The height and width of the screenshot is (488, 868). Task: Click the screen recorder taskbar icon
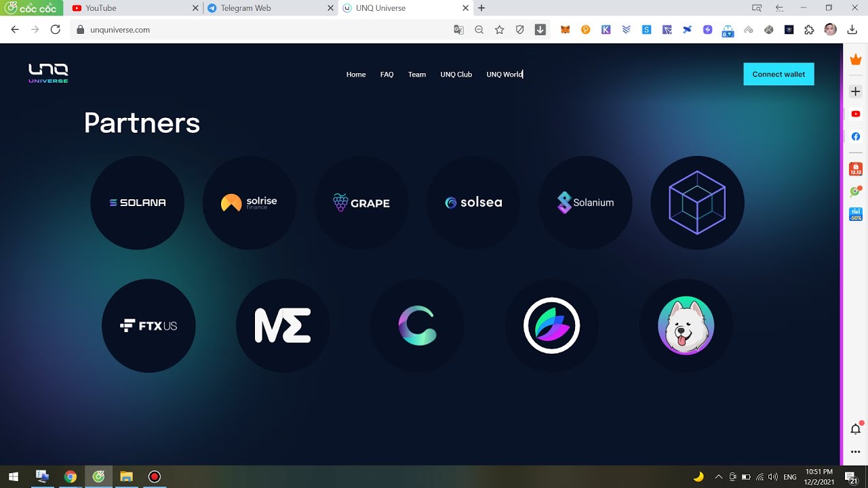(154, 476)
